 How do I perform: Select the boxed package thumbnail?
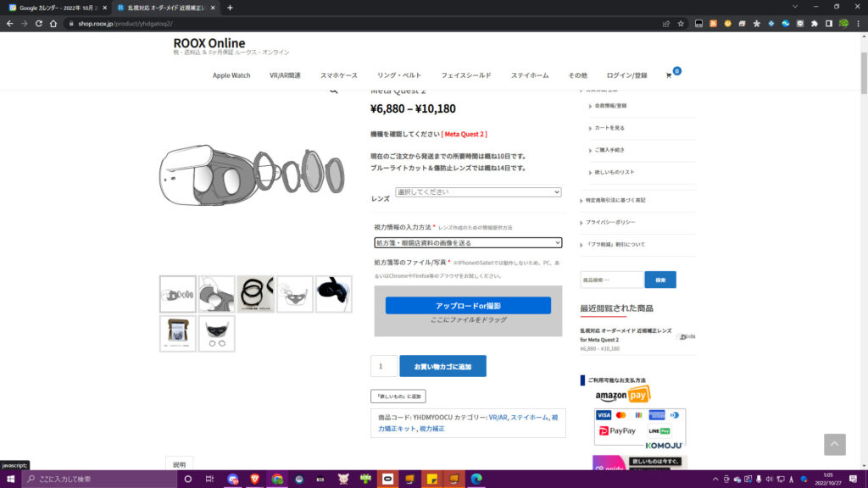coord(178,334)
